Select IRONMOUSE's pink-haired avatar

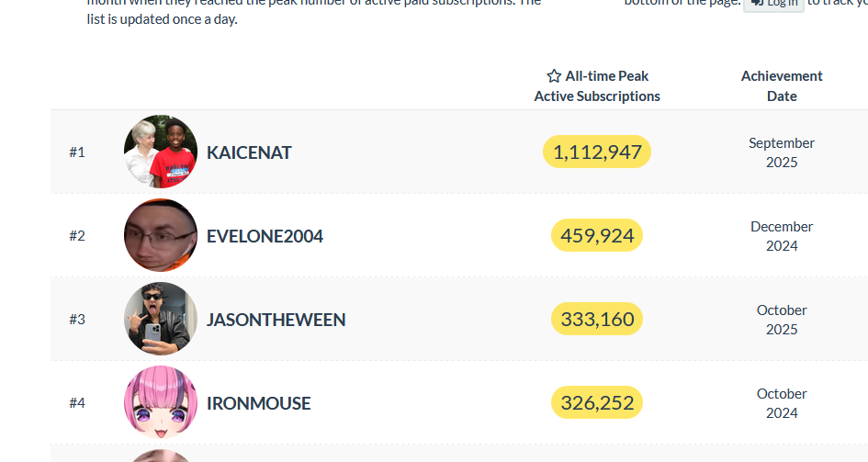[x=161, y=402]
